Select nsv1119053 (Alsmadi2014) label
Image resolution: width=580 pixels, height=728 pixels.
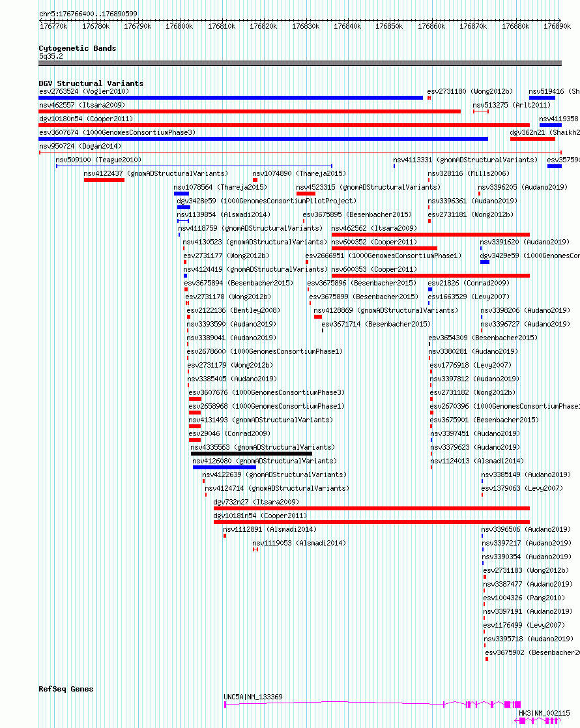click(299, 543)
